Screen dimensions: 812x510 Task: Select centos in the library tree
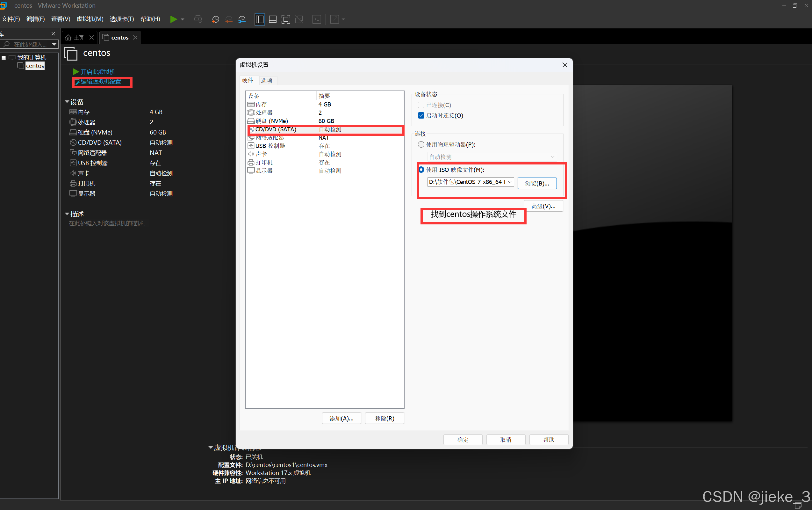(35, 66)
